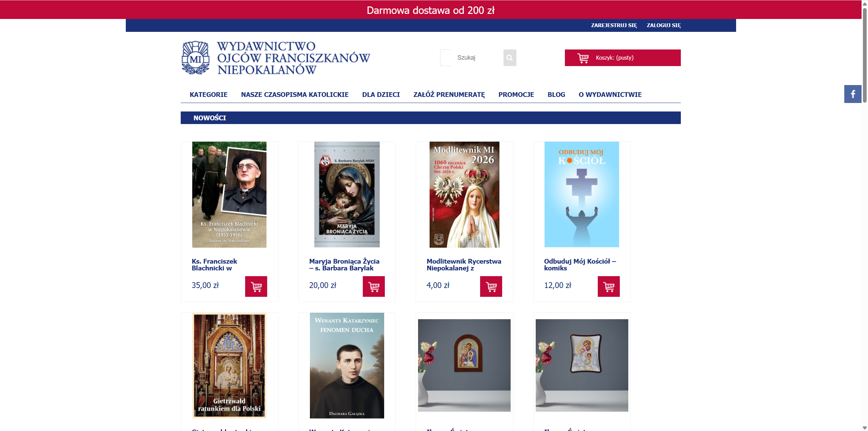Viewport: 868px width, 431px height.
Task: Go to Dla Dzieci section
Action: [381, 95]
